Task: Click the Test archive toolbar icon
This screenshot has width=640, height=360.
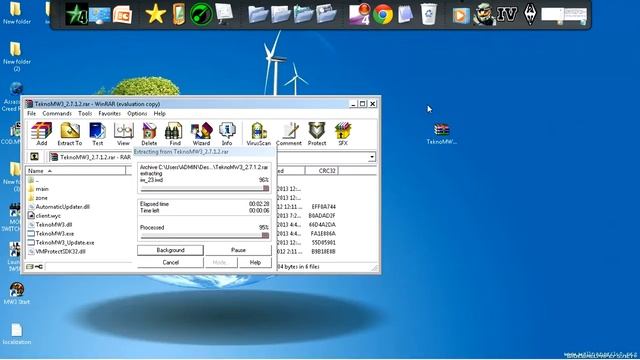Action: (x=98, y=133)
